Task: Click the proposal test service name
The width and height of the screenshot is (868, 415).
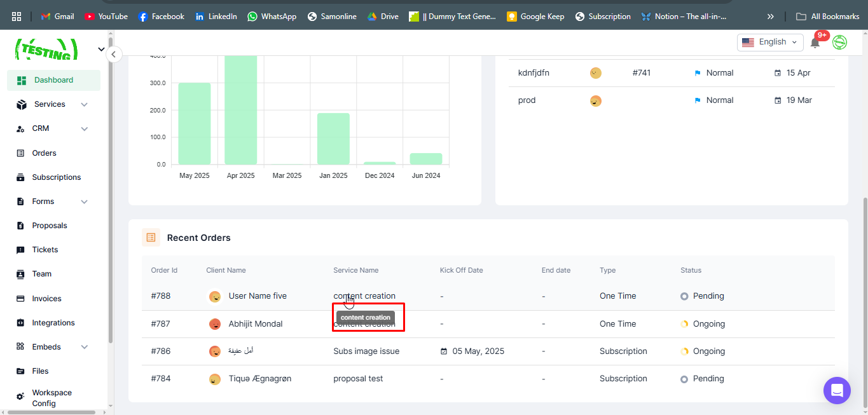Action: click(358, 379)
